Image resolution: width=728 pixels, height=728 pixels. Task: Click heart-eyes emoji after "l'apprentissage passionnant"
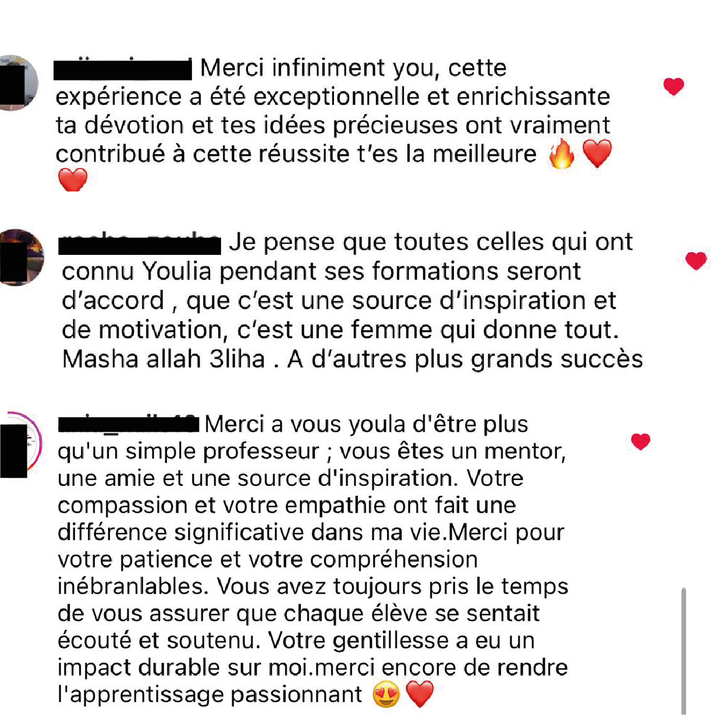[386, 694]
